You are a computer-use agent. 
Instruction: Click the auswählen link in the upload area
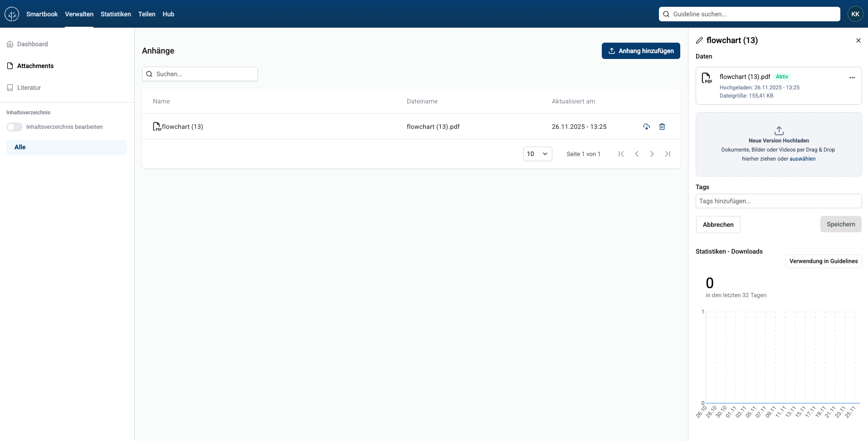pyautogui.click(x=802, y=159)
